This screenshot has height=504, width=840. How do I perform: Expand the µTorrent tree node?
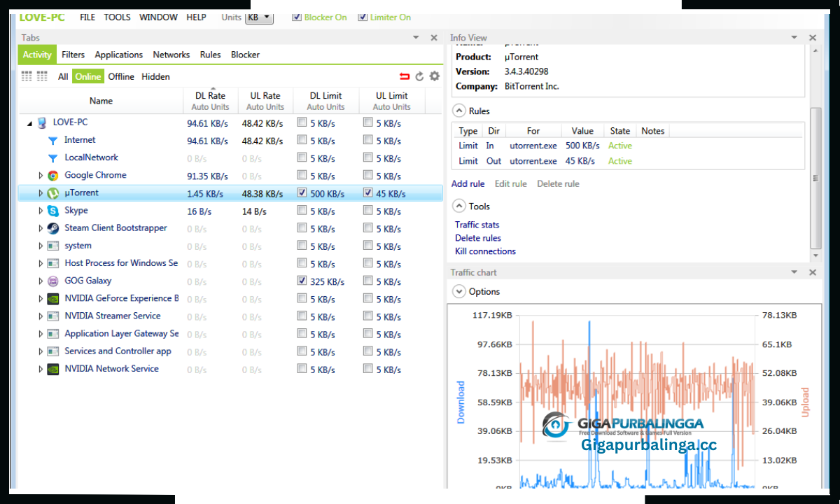coord(41,193)
